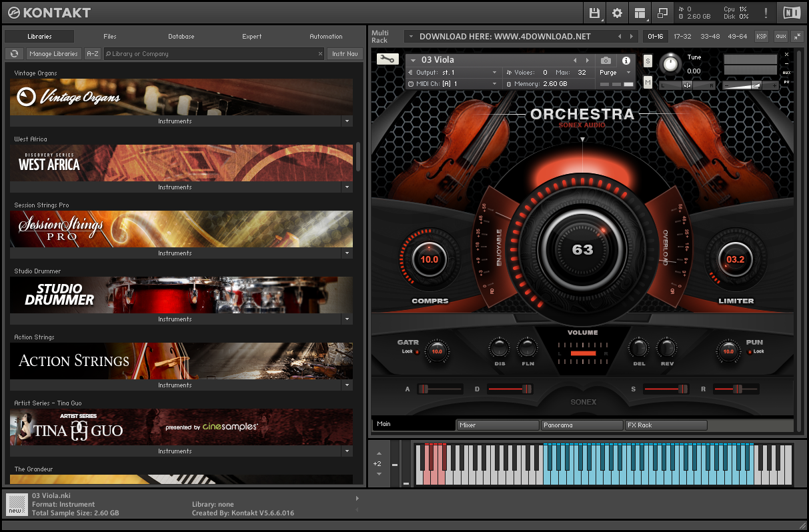Switch to the Automation tab
Image resolution: width=809 pixels, height=532 pixels.
[x=326, y=37]
